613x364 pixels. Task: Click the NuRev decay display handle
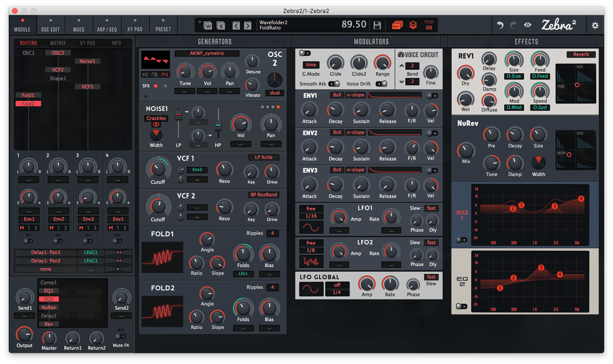coord(569,155)
